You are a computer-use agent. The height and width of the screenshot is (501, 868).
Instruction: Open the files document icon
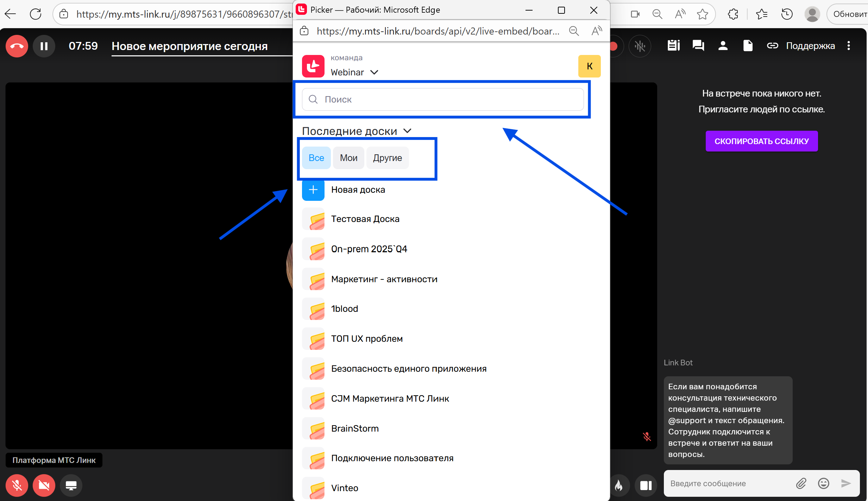click(748, 46)
